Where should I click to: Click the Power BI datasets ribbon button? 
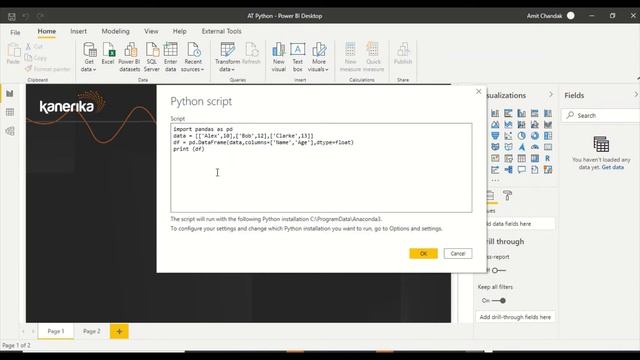(129, 58)
